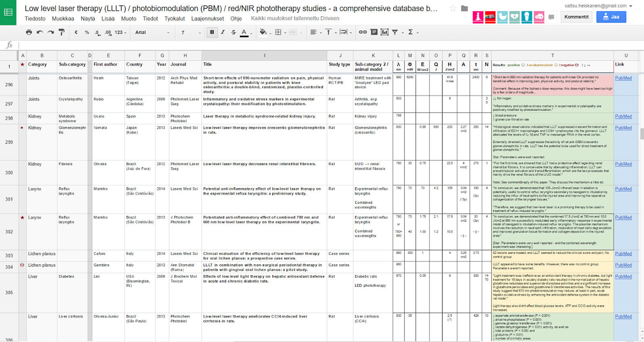Image resolution: width=644 pixels, height=342 pixels.
Task: Expand the font size 7 dropdown
Action: click(x=191, y=32)
